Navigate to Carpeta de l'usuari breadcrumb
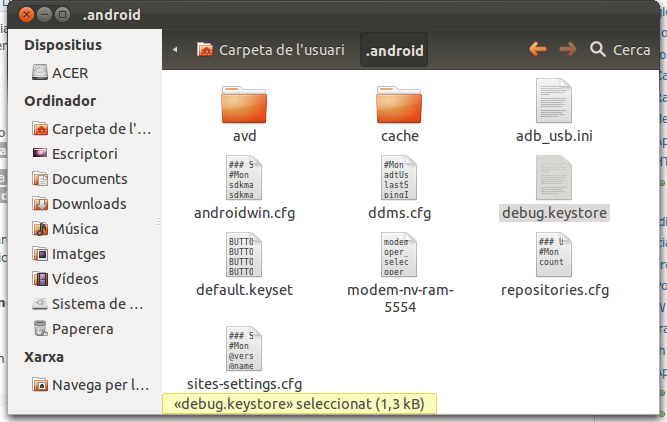667x422 pixels. pyautogui.click(x=270, y=49)
